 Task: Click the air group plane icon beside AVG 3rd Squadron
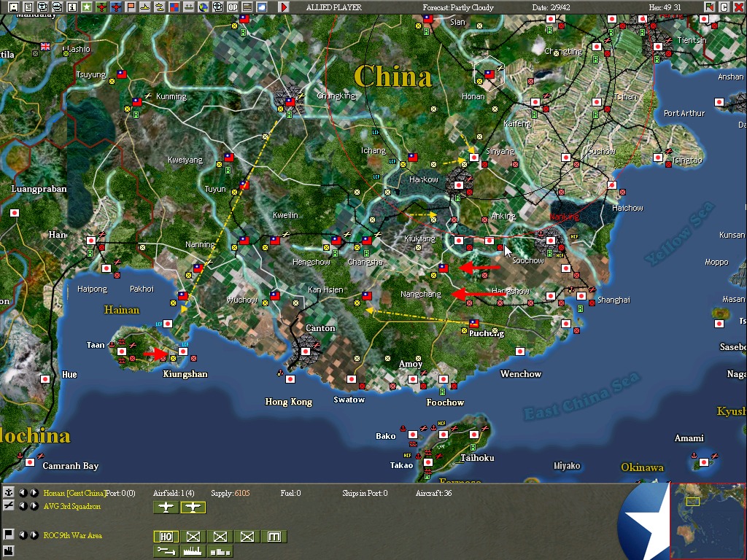click(8, 506)
